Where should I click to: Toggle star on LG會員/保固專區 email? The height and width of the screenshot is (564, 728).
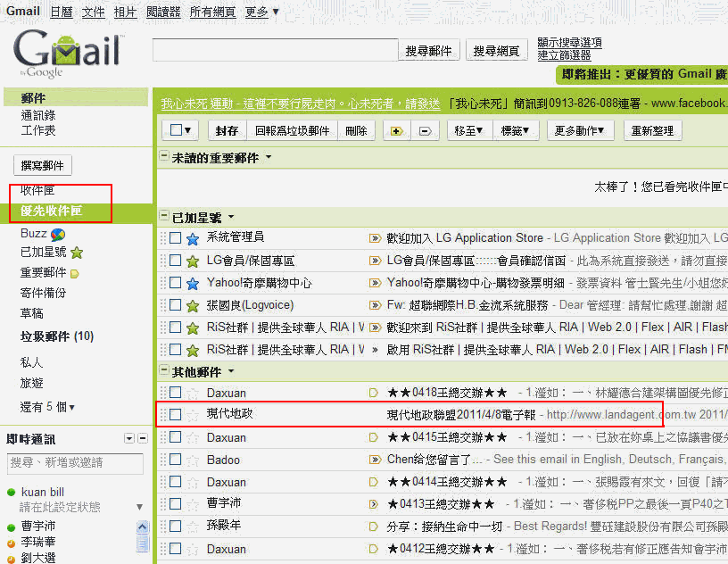(x=193, y=261)
